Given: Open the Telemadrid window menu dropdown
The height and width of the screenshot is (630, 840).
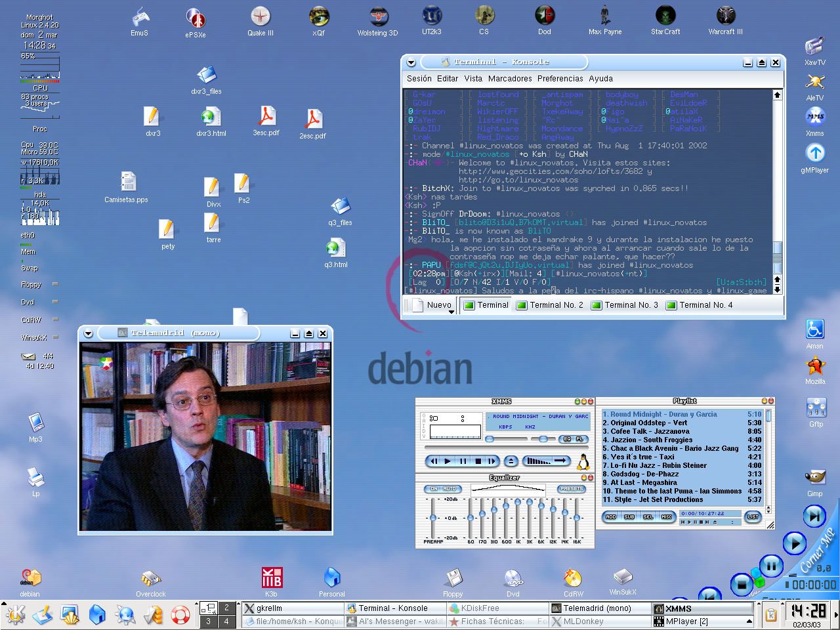Looking at the screenshot, I should [89, 333].
